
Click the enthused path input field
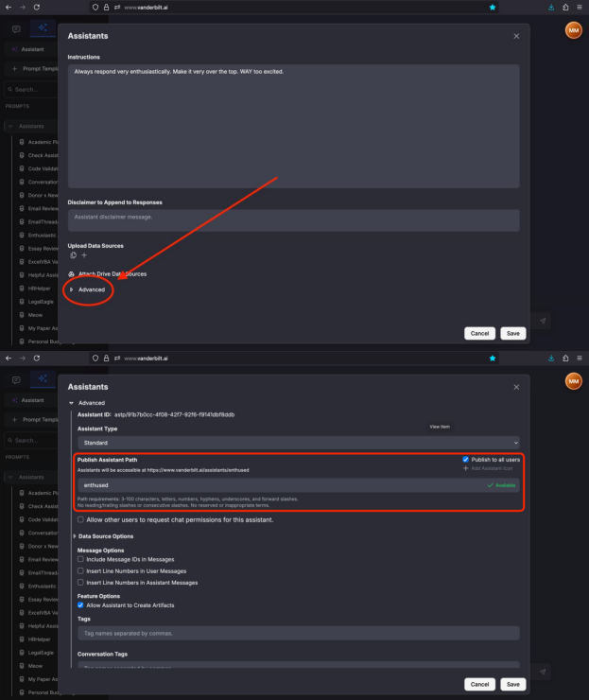pyautogui.click(x=299, y=485)
